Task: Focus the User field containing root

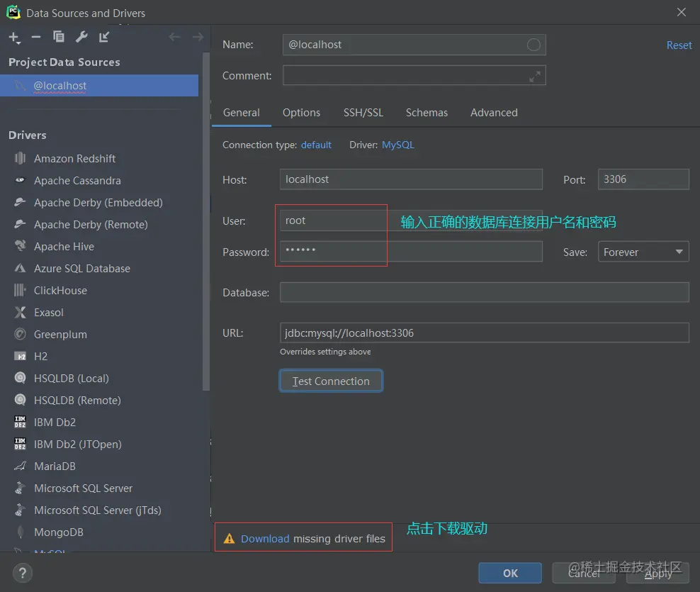Action: (411, 220)
